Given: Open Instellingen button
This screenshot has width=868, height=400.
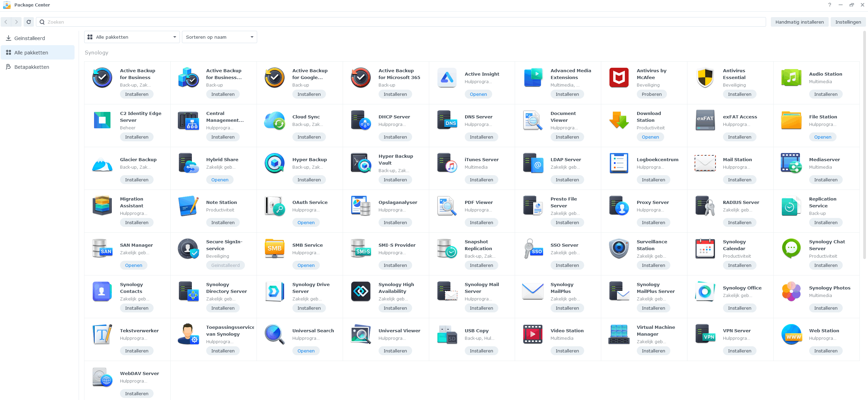Looking at the screenshot, I should pos(848,22).
